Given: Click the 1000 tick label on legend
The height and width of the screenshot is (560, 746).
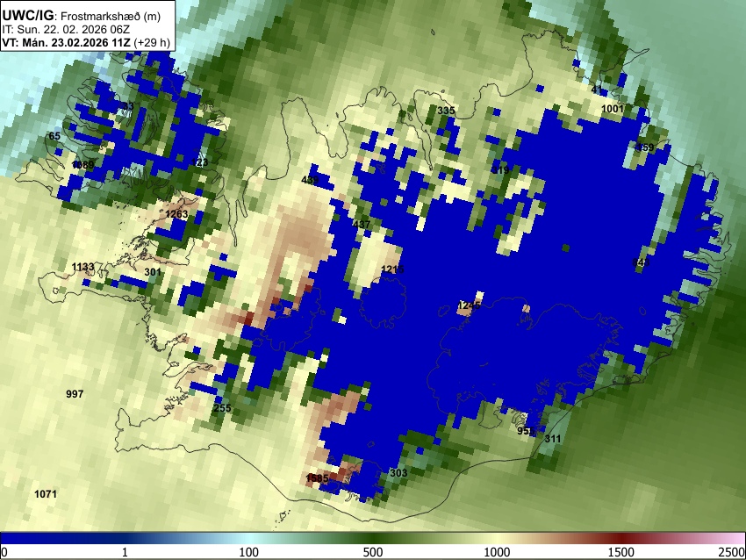Looking at the screenshot, I should [497, 552].
